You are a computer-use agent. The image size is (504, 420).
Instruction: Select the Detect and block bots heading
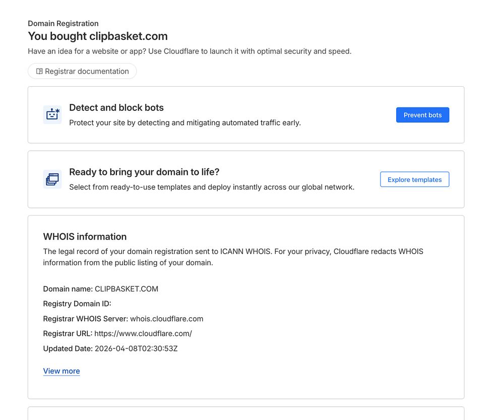116,107
